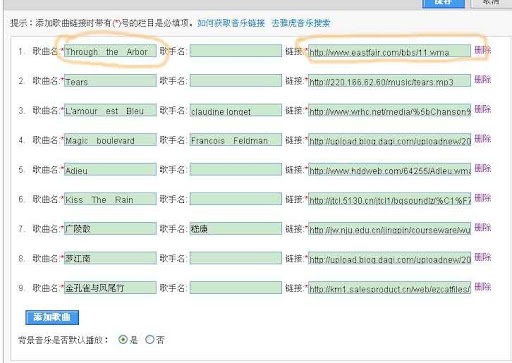
Task: Delete song 6 Kiss The Rain
Action: pos(483,198)
